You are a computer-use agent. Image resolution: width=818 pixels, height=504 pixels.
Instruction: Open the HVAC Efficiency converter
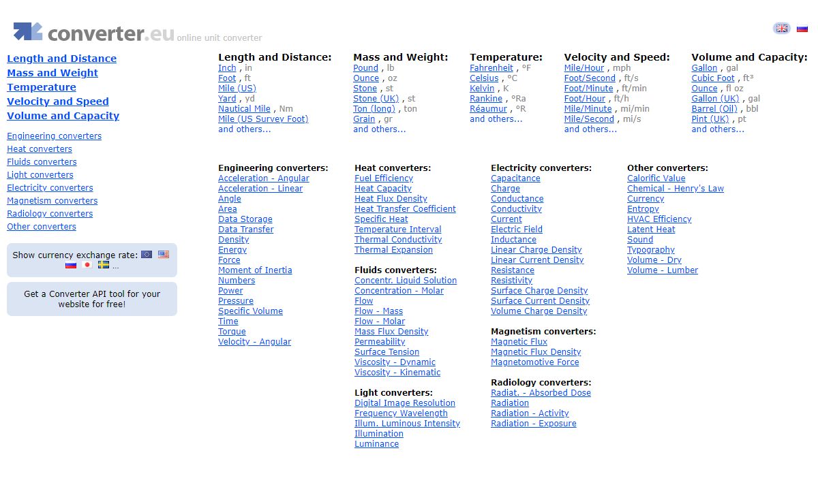click(x=659, y=219)
